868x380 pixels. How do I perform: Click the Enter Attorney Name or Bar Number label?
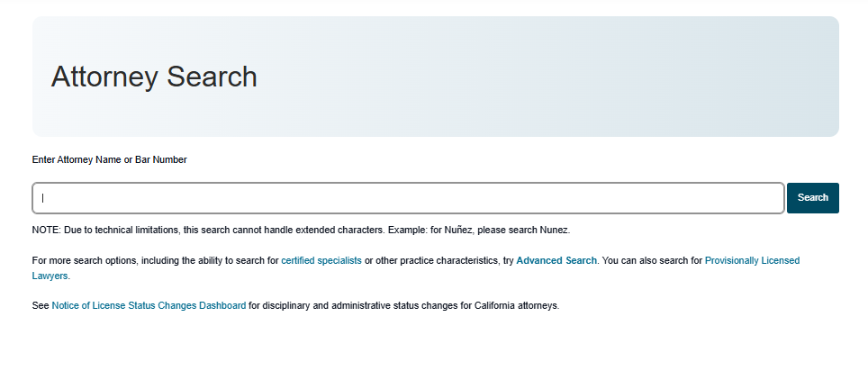(x=109, y=159)
